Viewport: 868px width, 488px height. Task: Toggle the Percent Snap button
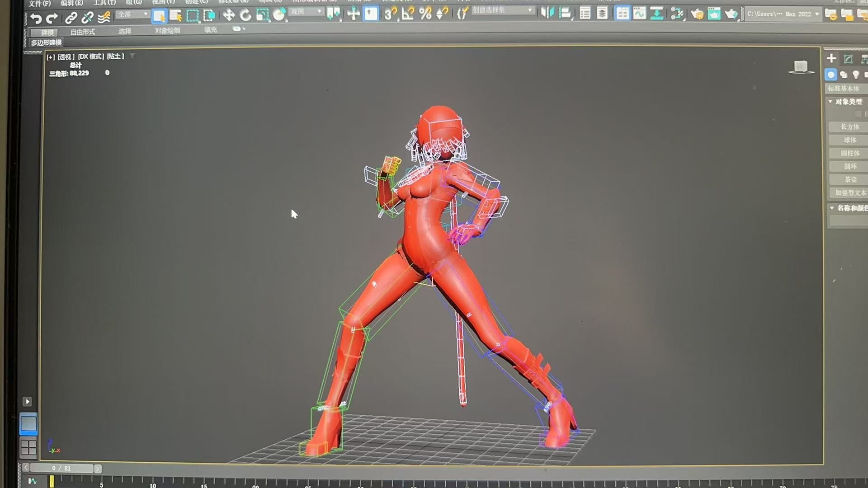(x=425, y=14)
